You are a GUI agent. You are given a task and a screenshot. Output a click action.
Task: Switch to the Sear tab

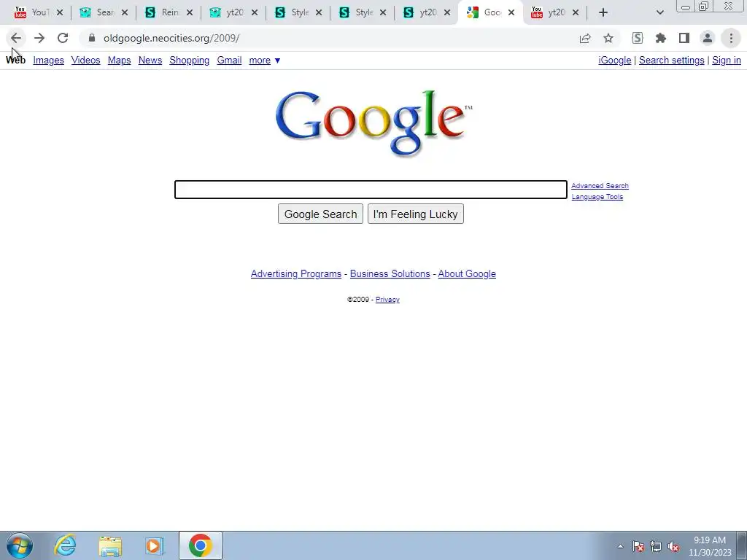click(x=98, y=13)
